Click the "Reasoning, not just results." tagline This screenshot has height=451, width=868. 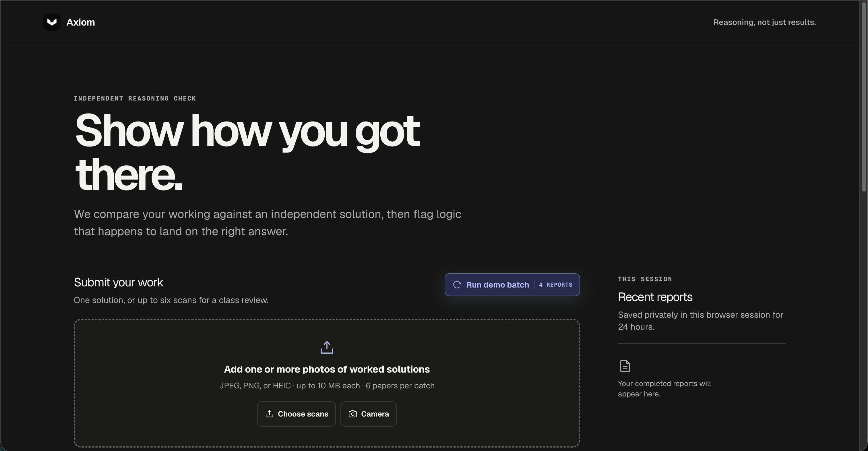[765, 22]
